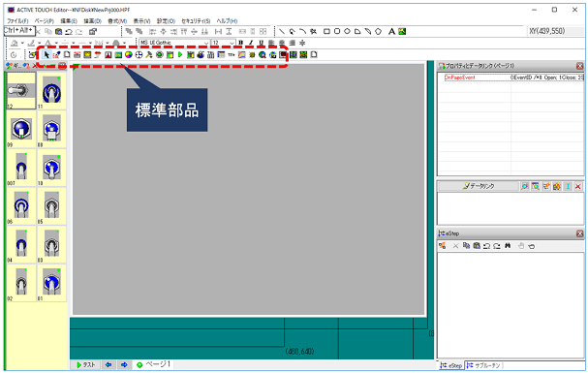Click the テスト button

tap(86, 364)
